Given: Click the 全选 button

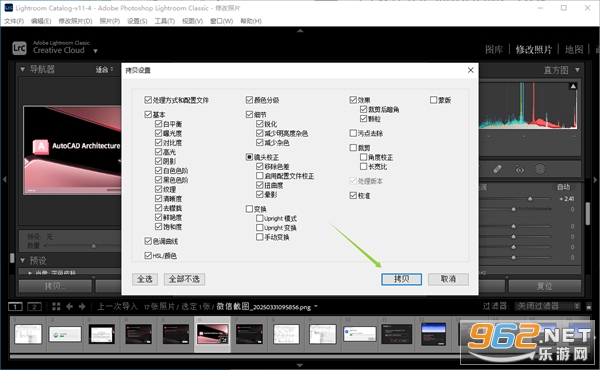Looking at the screenshot, I should pyautogui.click(x=145, y=279).
